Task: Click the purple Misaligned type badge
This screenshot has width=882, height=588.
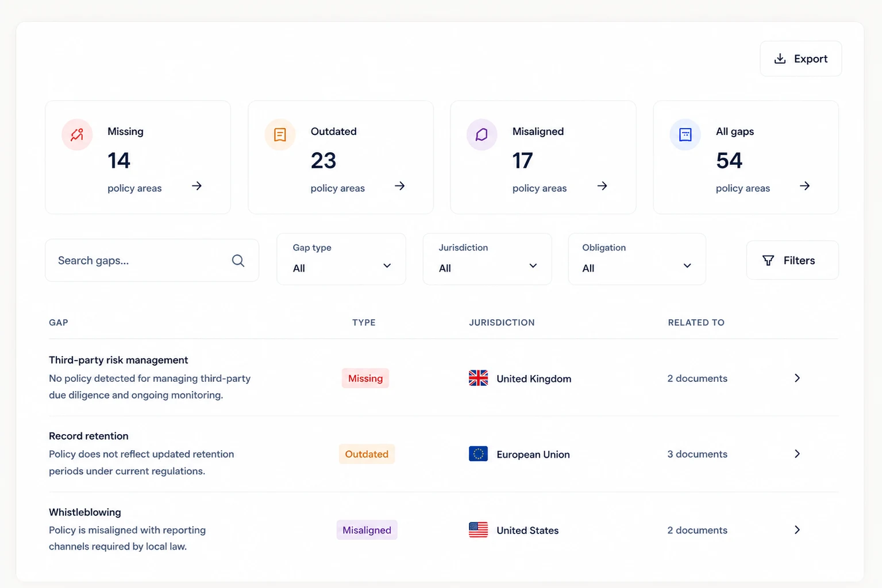Action: 367,530
